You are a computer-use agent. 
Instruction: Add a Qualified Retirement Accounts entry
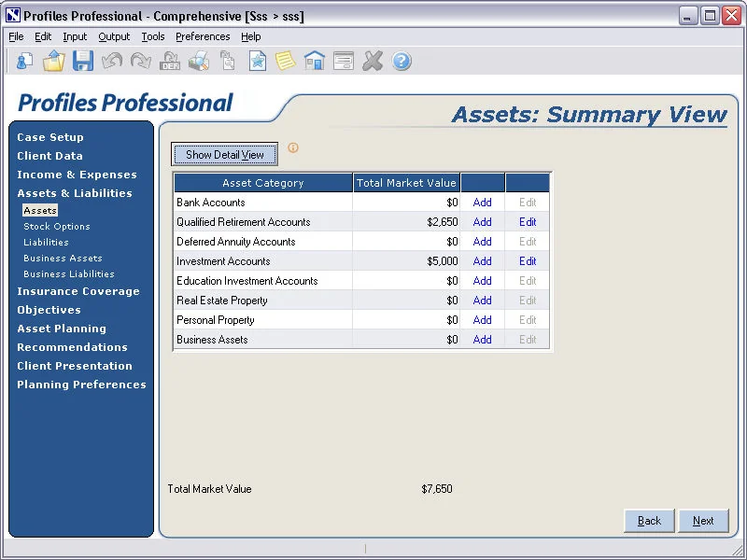pos(482,222)
